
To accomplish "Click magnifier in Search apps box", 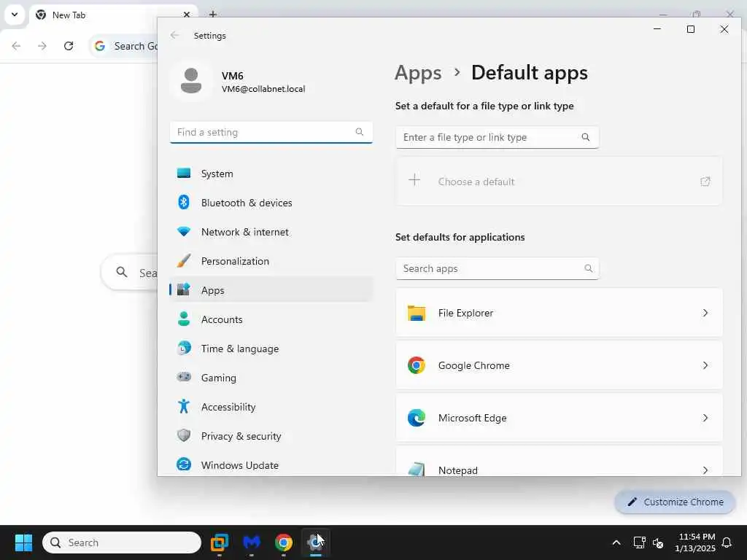I will (x=589, y=268).
